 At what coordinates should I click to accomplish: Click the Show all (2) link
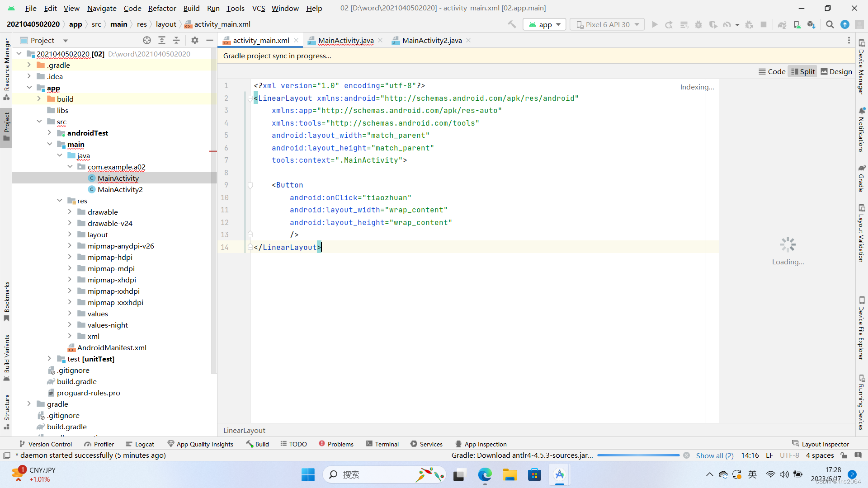[714, 455]
